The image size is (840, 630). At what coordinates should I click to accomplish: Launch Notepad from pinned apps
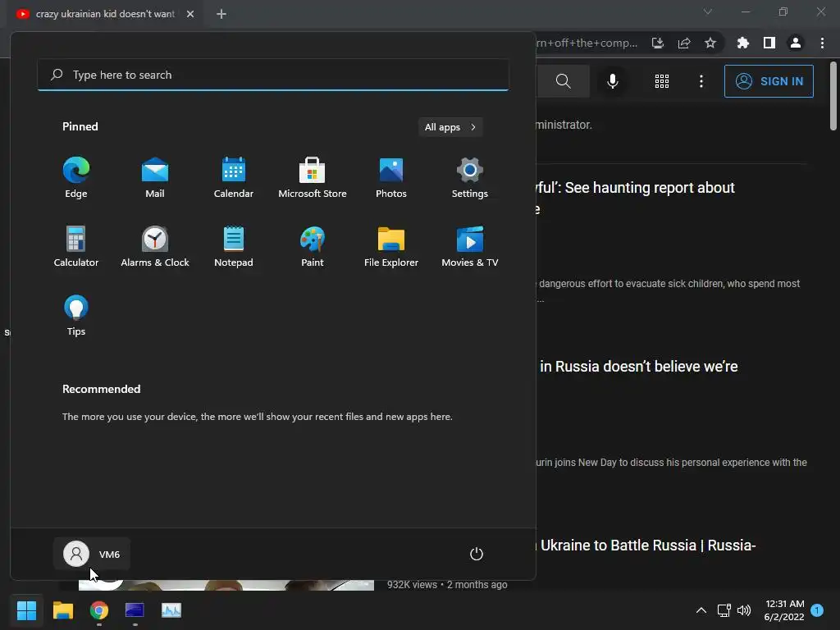[234, 247]
